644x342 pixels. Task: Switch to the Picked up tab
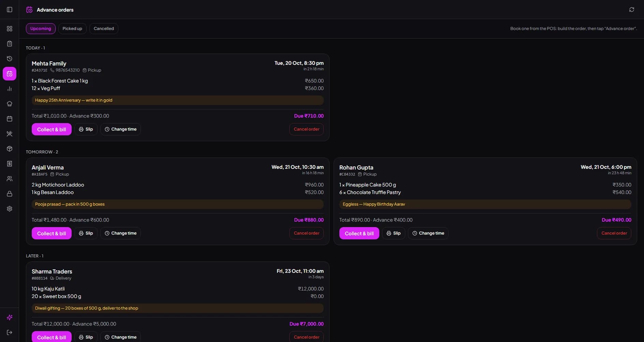coord(72,29)
